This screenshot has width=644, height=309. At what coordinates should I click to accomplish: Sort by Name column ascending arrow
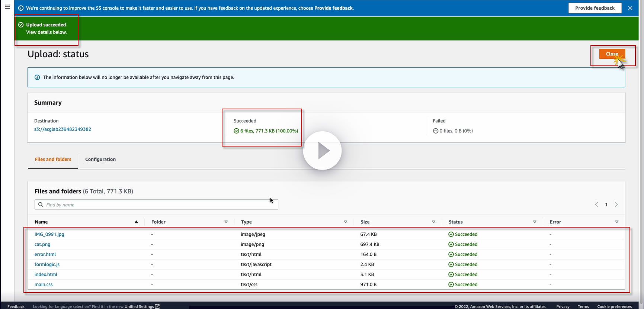pyautogui.click(x=136, y=222)
